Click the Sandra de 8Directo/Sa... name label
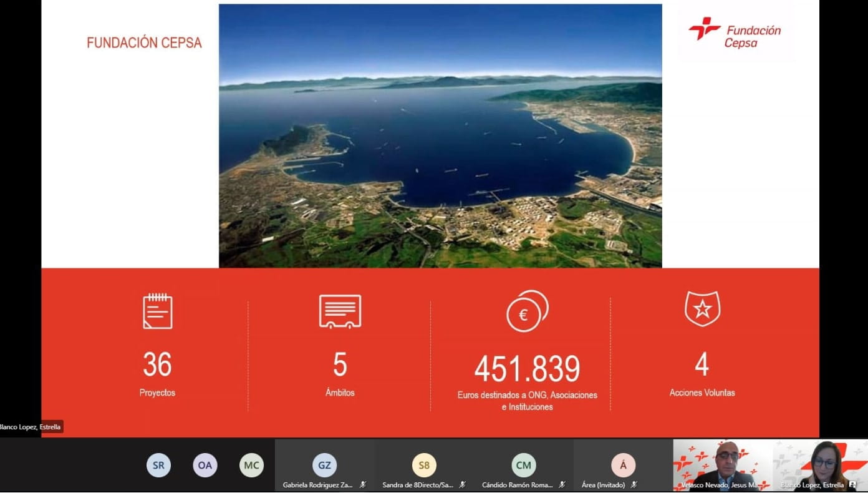 tap(418, 485)
